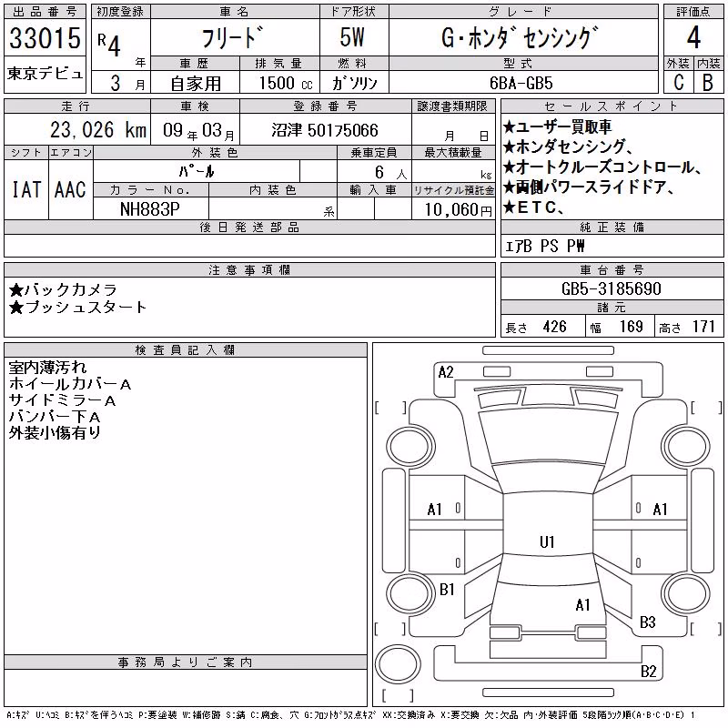Select the color number NH883P
This screenshot has width=728, height=728.
point(150,209)
